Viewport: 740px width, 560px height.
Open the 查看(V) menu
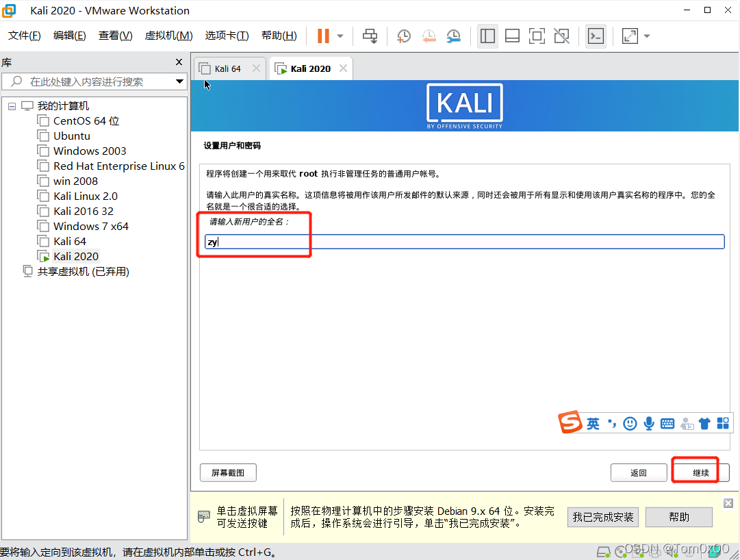point(115,36)
